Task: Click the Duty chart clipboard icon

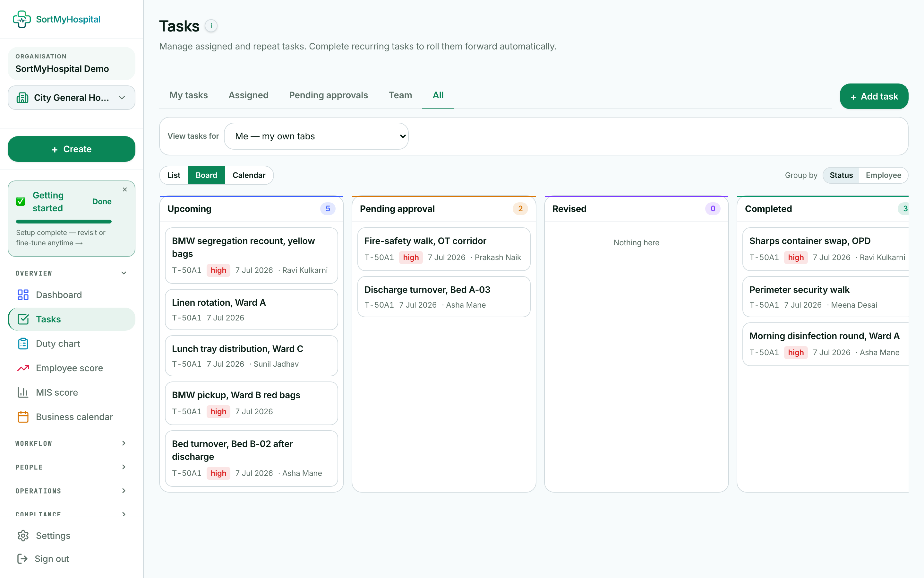Action: click(x=23, y=344)
